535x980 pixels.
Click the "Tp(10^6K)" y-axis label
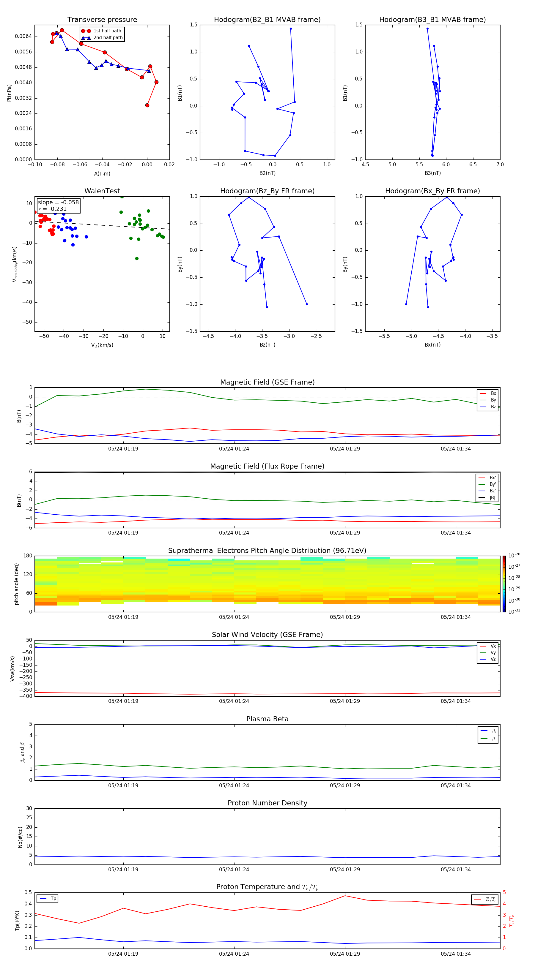(x=17, y=921)
